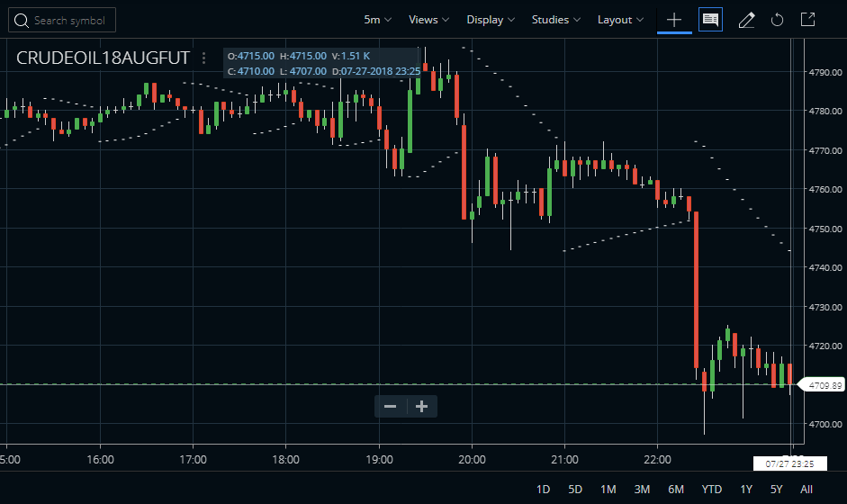This screenshot has width=847, height=504.
Task: Select the pencil drawing tool
Action: 746,20
